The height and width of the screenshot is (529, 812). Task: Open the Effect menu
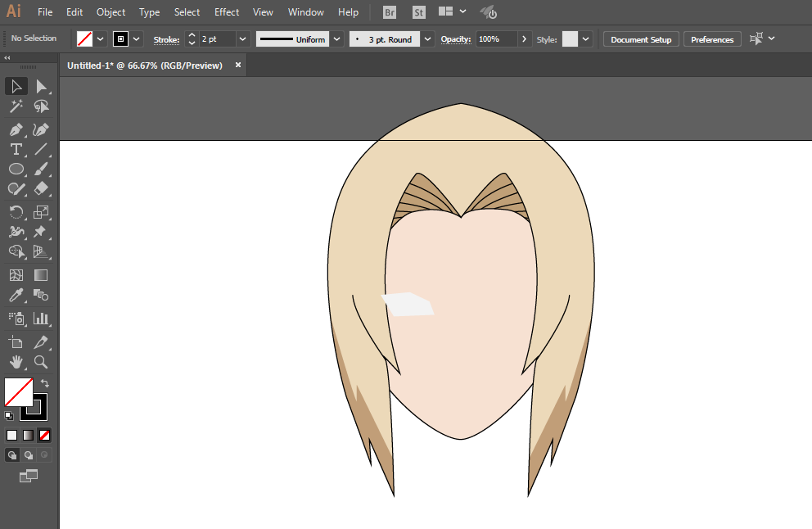coord(227,12)
